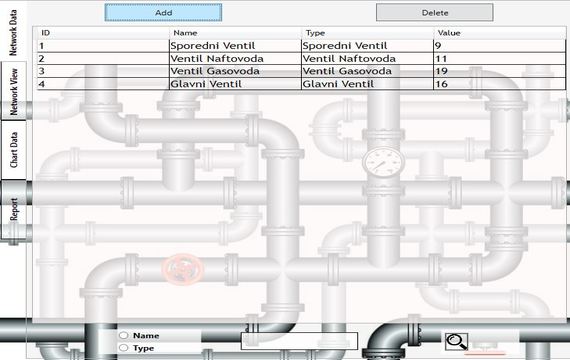Click the Ventil Naftovoda type cell

tap(368, 59)
